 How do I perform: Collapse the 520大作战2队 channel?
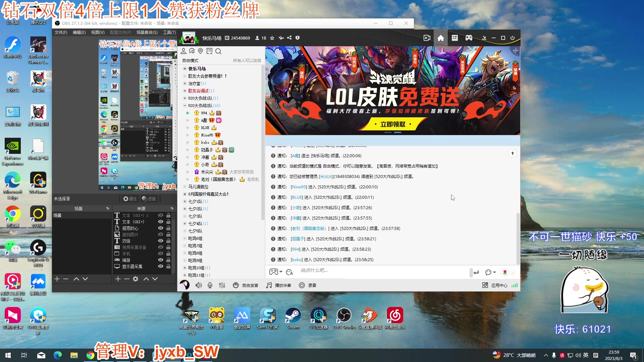pyautogui.click(x=184, y=106)
